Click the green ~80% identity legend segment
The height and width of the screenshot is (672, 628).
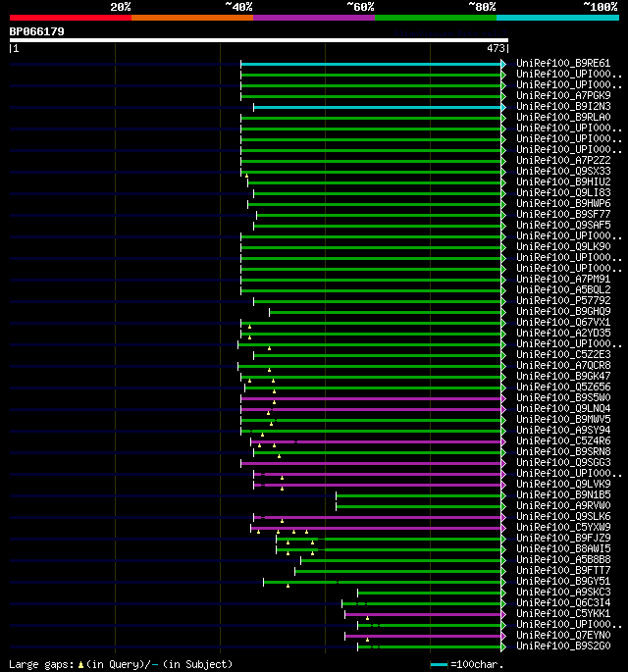coord(436,18)
